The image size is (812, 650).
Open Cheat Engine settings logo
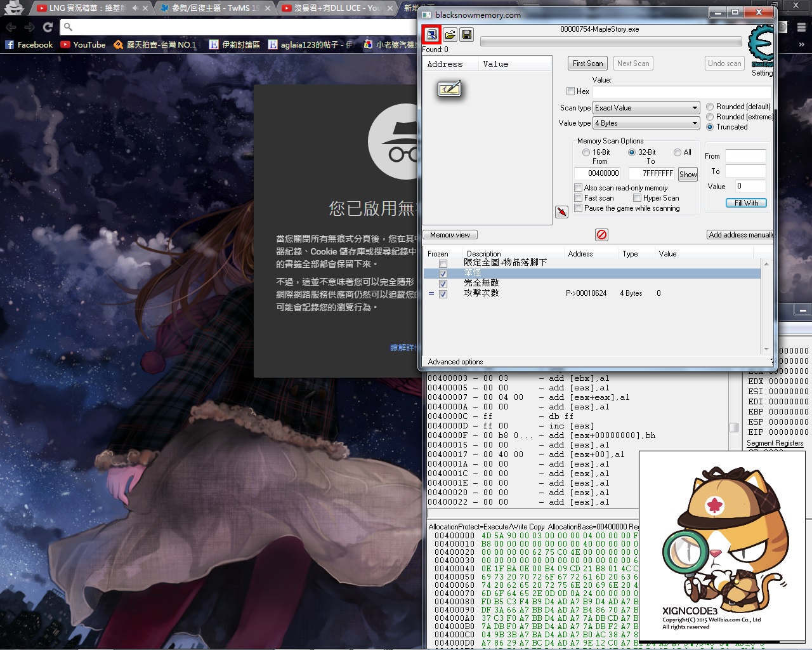[x=761, y=46]
